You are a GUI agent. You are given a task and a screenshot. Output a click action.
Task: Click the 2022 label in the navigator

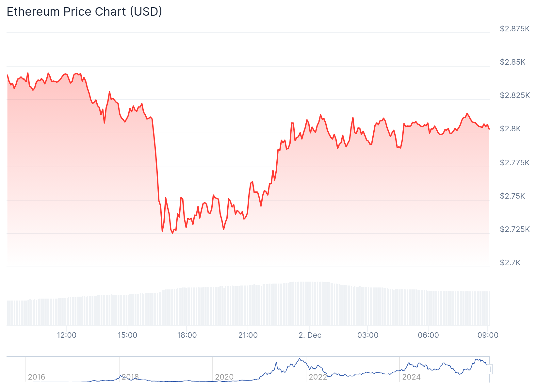click(318, 377)
